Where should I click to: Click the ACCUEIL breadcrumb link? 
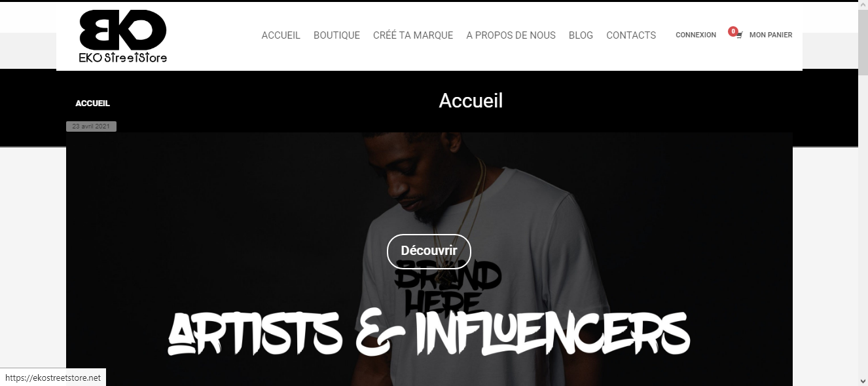click(x=92, y=104)
